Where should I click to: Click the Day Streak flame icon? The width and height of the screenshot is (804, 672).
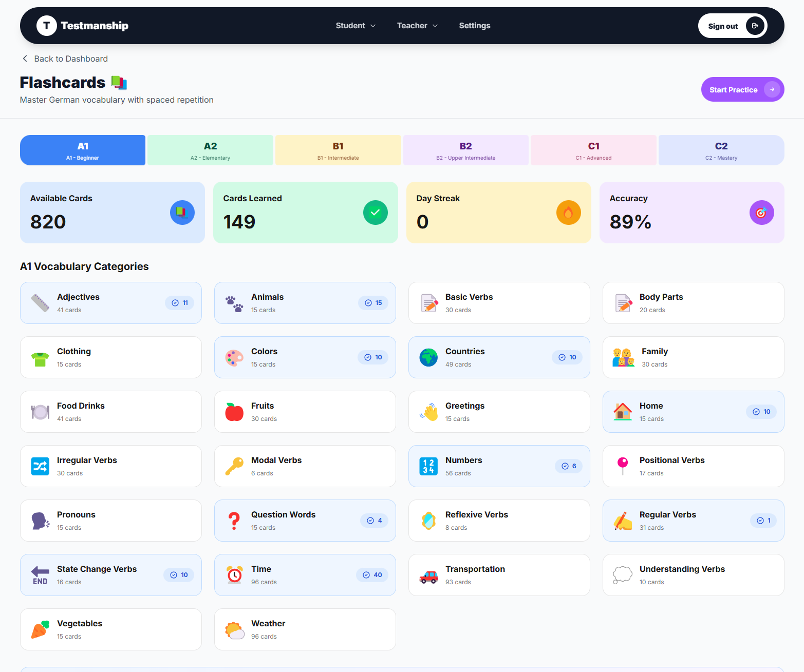[x=568, y=213]
